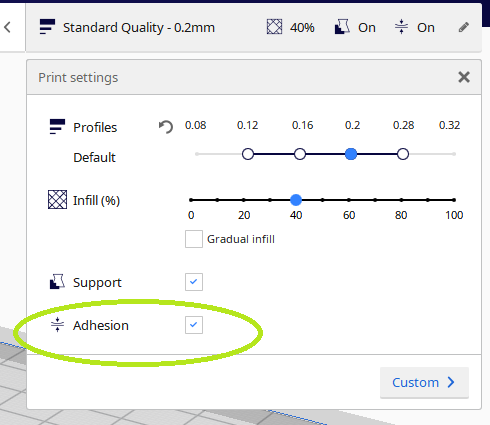Enable the Gradual infill checkbox

coord(194,239)
